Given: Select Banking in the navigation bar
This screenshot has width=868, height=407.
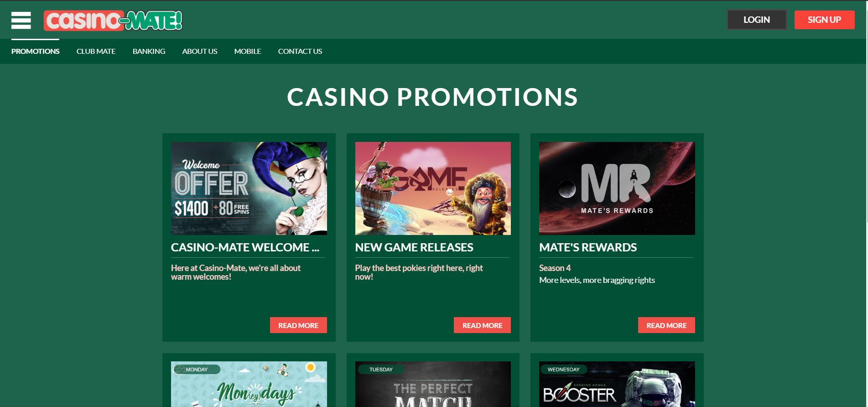Looking at the screenshot, I should coord(149,51).
